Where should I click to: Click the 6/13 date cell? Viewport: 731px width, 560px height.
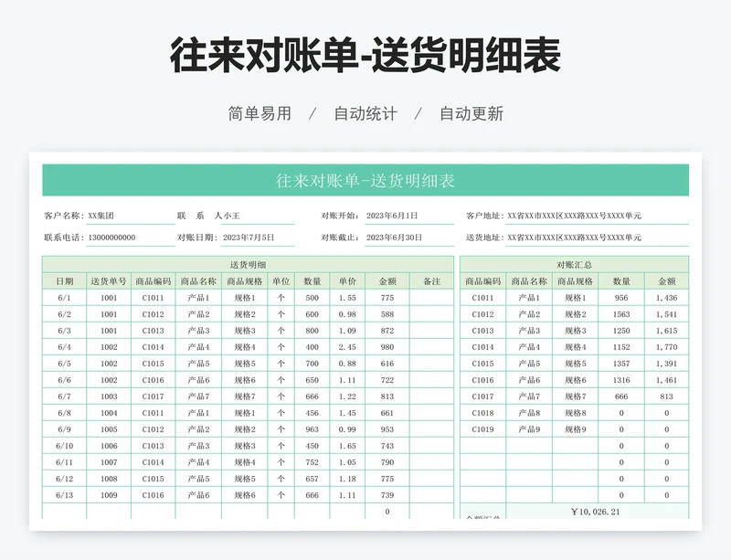click(x=64, y=495)
